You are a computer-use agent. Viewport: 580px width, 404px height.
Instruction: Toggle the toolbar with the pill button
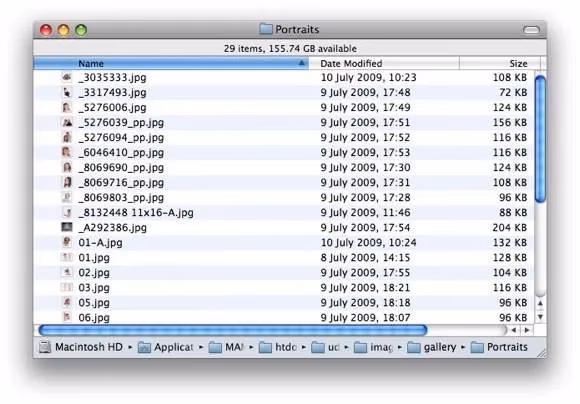532,30
